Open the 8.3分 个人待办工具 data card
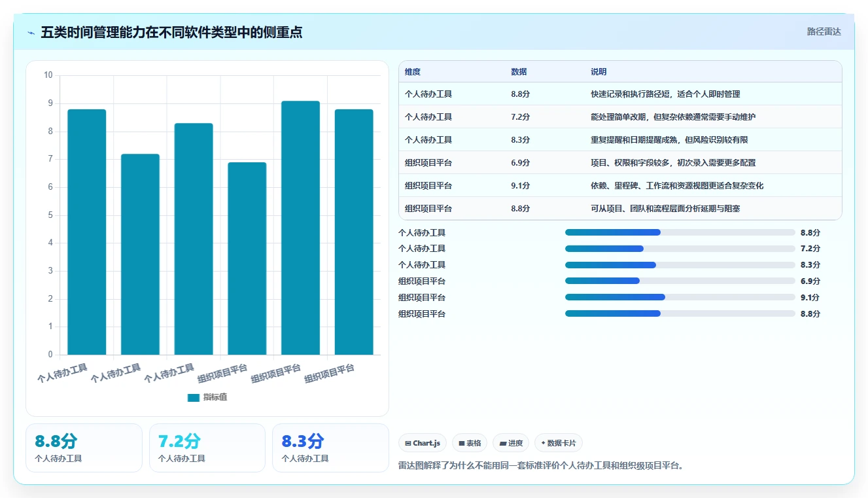This screenshot has width=868, height=498. 330,448
